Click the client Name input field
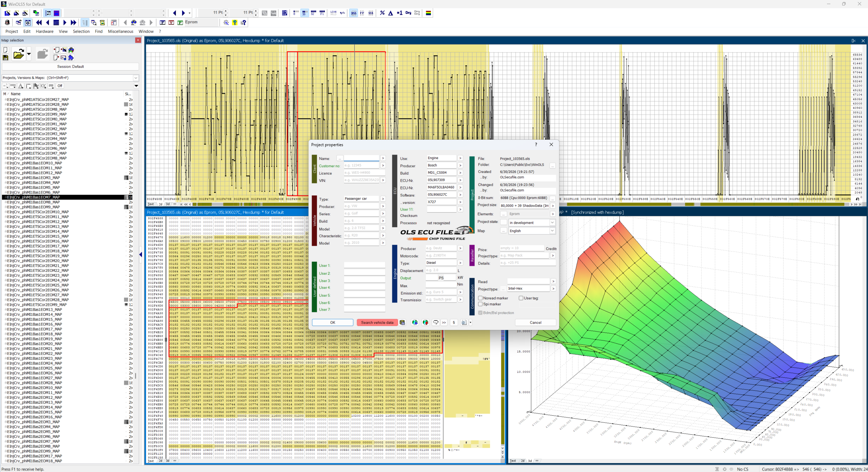Image resolution: width=868 pixels, height=472 pixels. click(361, 158)
